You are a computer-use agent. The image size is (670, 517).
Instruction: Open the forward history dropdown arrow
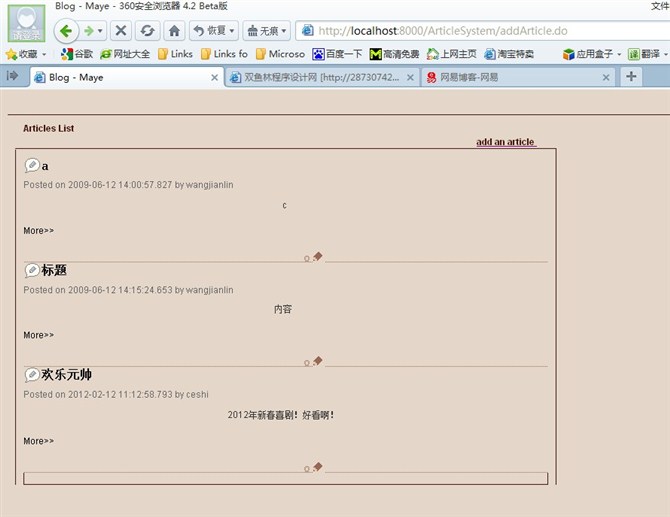[100, 31]
